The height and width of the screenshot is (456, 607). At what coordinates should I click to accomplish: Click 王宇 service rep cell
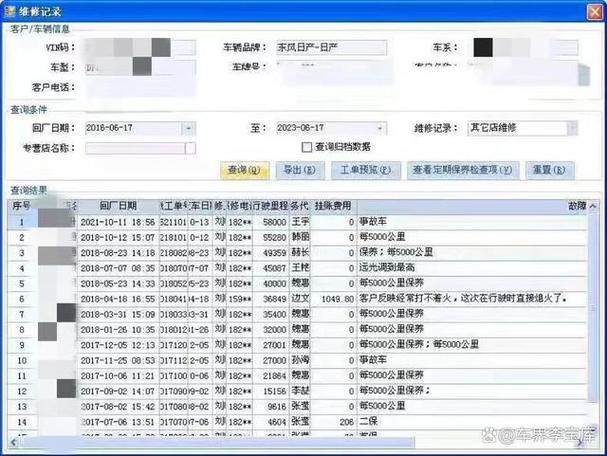300,222
